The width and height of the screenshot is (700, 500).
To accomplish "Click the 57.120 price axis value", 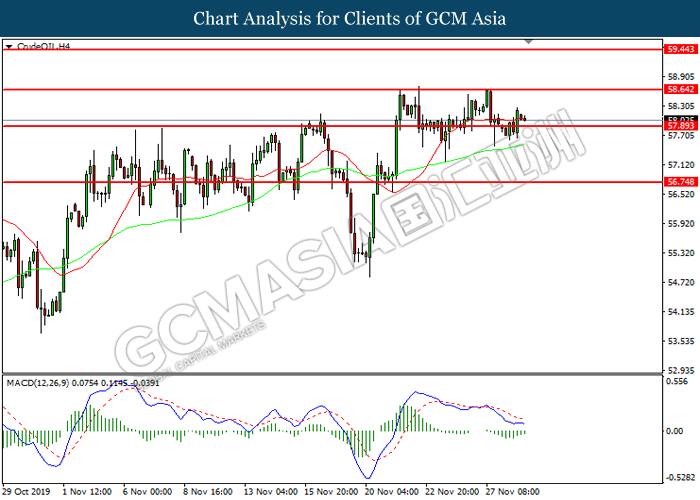I will [681, 165].
